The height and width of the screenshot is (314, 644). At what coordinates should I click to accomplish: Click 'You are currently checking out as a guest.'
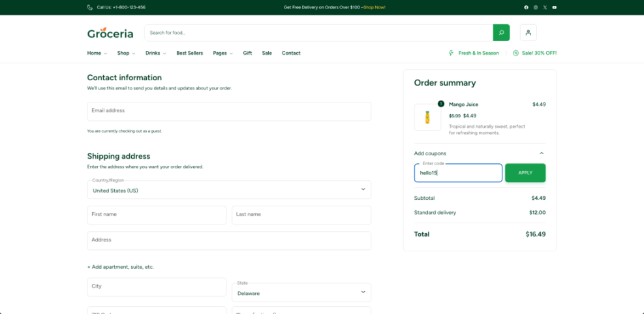tap(125, 131)
